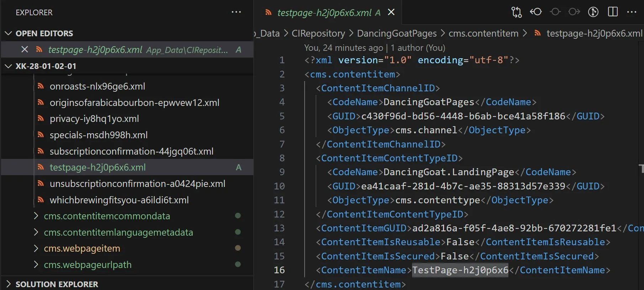Close testpage-h2j0p6x6.xml in Open Editors
Viewport: 644px width, 290px height.
tap(25, 49)
